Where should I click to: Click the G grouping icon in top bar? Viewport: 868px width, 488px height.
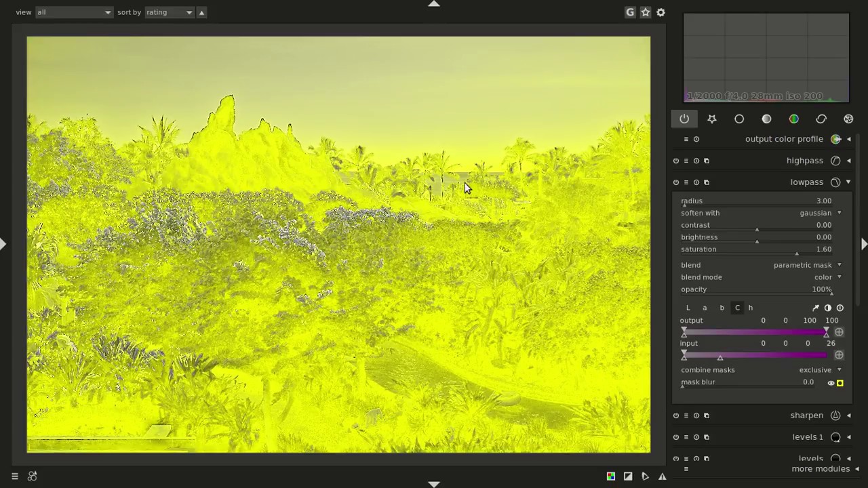(x=630, y=12)
